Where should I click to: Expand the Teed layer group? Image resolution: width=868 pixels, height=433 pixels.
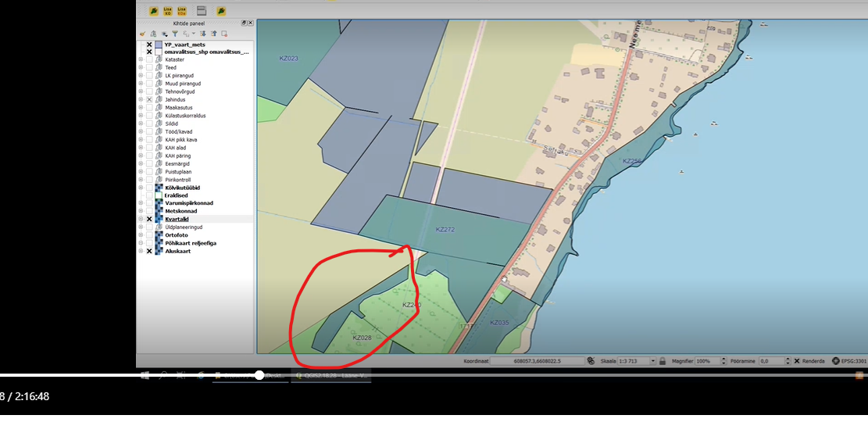[141, 68]
